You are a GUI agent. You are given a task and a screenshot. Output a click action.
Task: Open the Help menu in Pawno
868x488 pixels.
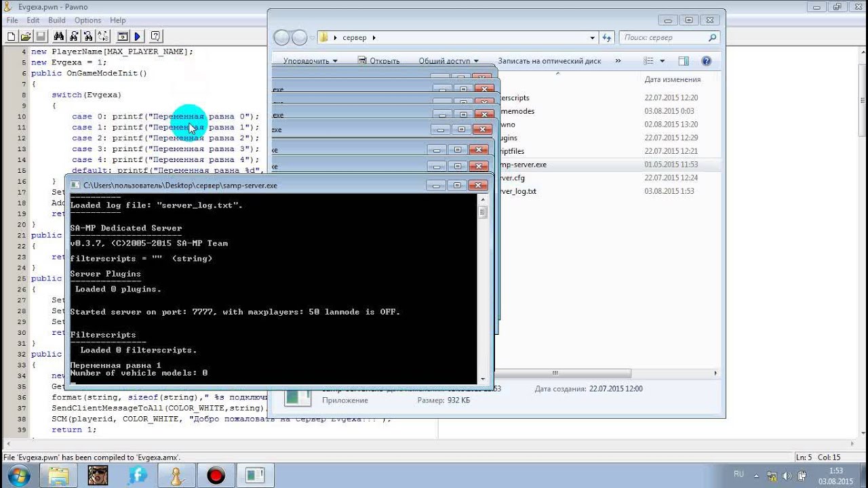click(118, 20)
